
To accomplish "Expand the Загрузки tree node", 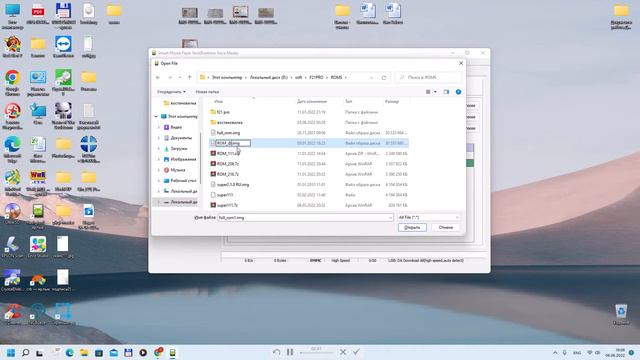I will (159, 149).
